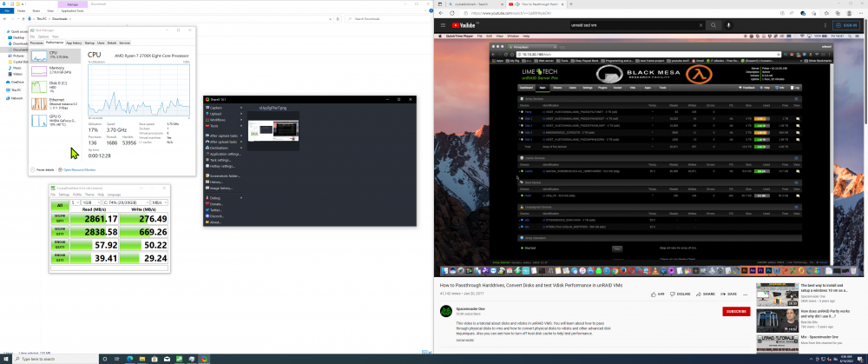Viewport: 868px width, 364px height.
Task: Open YouTube hamburger guide menu
Action: point(444,25)
